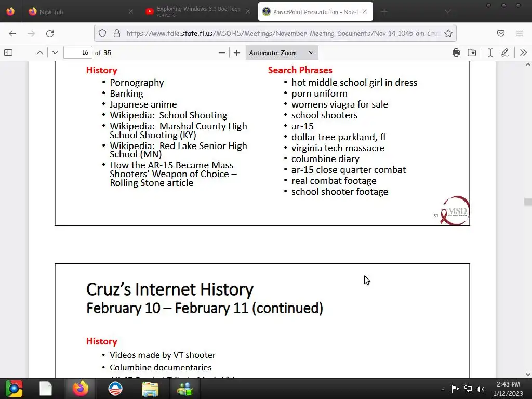
Task: Open the Firefox application menu
Action: [520, 33]
